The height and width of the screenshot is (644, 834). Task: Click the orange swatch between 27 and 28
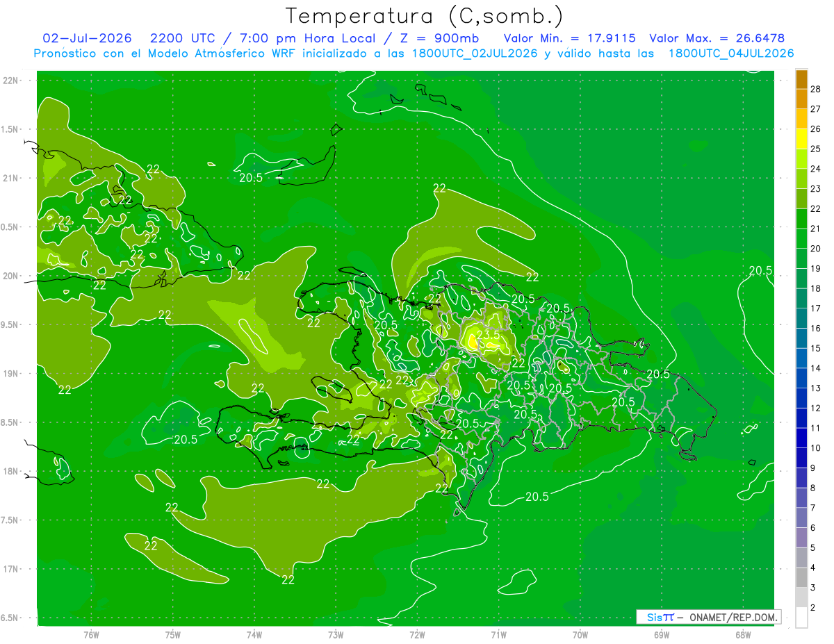pyautogui.click(x=802, y=99)
